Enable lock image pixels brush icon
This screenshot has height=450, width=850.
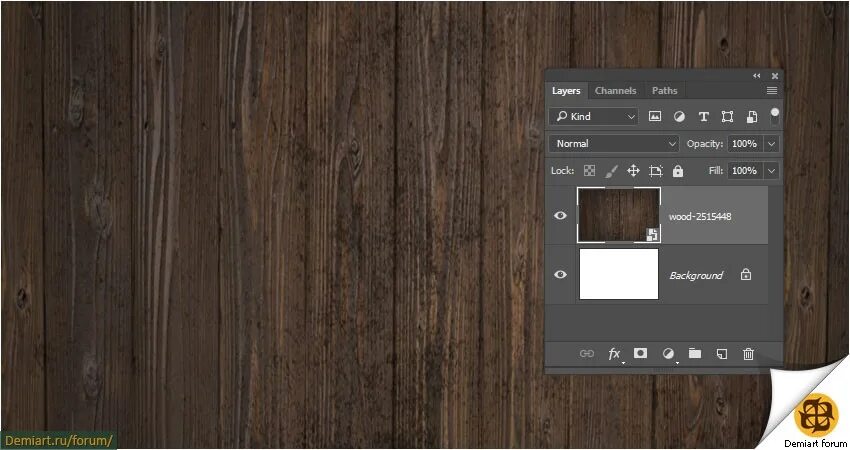(611, 171)
